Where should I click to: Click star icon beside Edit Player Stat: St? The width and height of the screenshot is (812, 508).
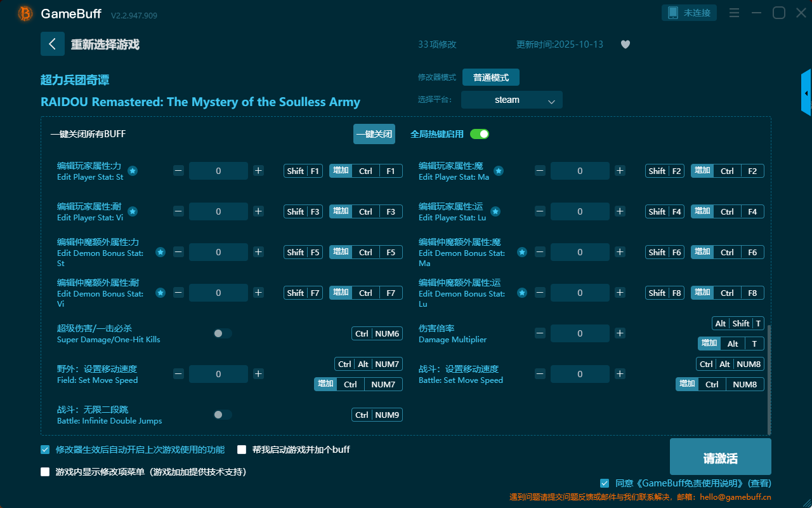(x=133, y=171)
